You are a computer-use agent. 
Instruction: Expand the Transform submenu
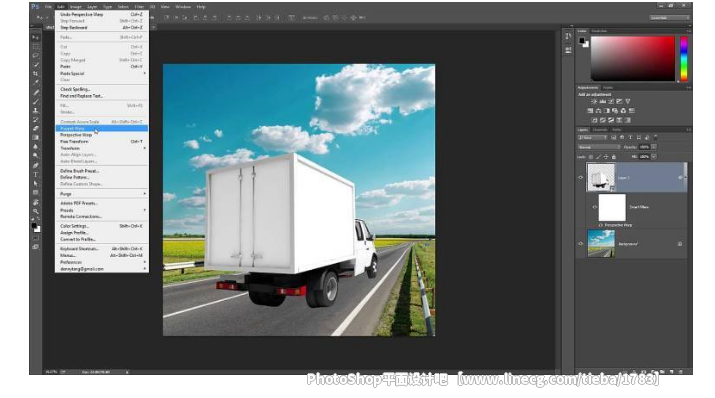102,148
